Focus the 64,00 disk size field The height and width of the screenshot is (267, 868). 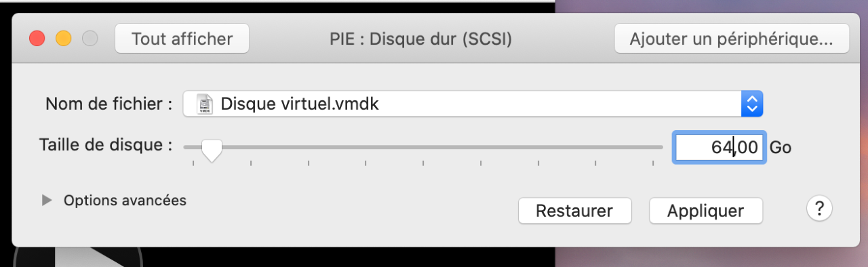(x=719, y=147)
